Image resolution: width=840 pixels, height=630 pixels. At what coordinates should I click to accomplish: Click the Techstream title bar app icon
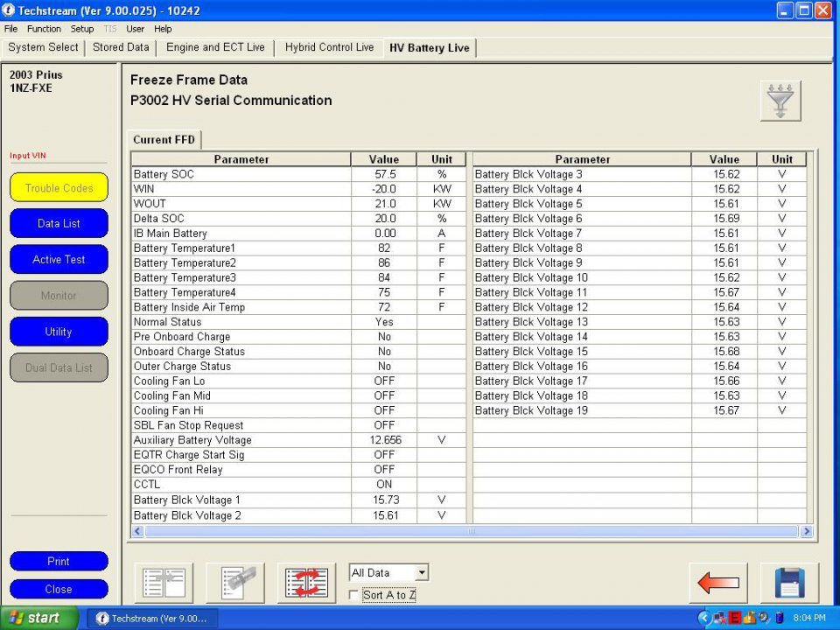tap(9, 10)
